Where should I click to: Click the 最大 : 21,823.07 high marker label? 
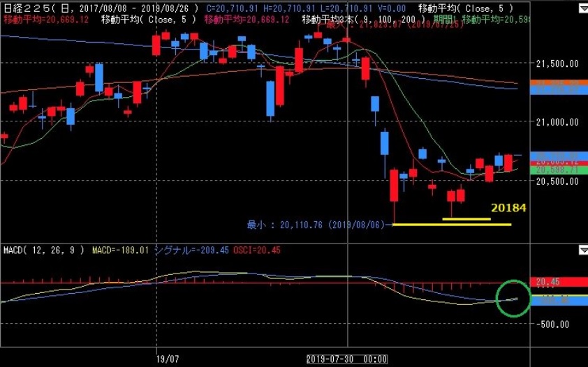point(395,25)
